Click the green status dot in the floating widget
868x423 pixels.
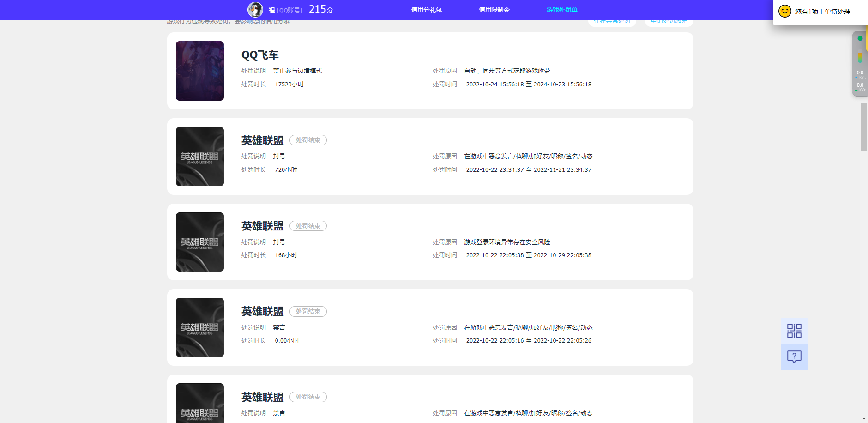coord(860,38)
